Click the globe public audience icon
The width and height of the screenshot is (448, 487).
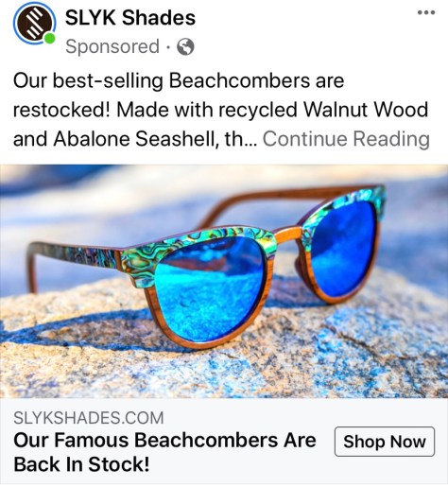tap(185, 46)
